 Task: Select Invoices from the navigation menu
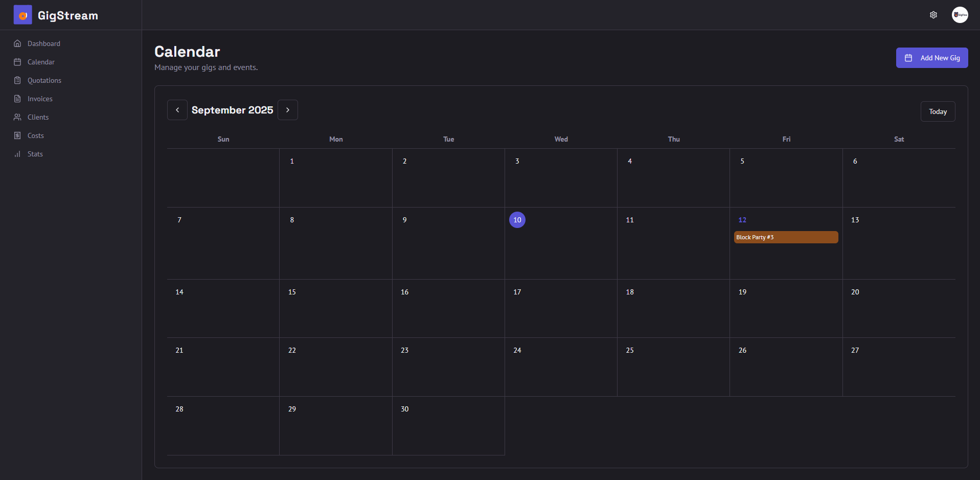[39, 99]
